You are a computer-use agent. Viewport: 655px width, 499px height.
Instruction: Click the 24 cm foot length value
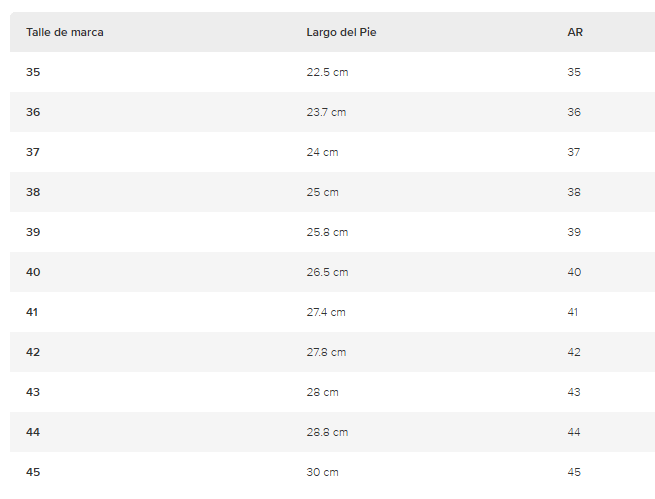[322, 152]
